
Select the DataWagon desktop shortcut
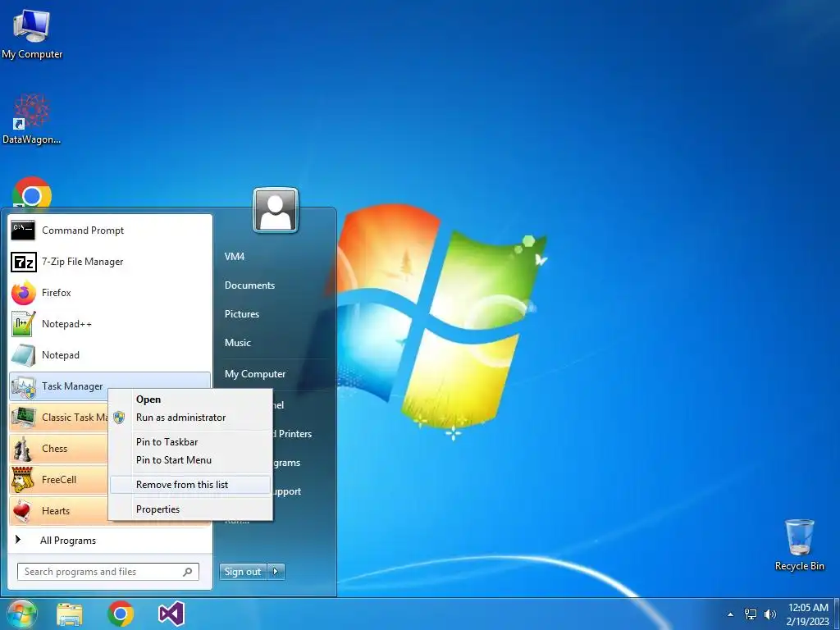[x=32, y=119]
